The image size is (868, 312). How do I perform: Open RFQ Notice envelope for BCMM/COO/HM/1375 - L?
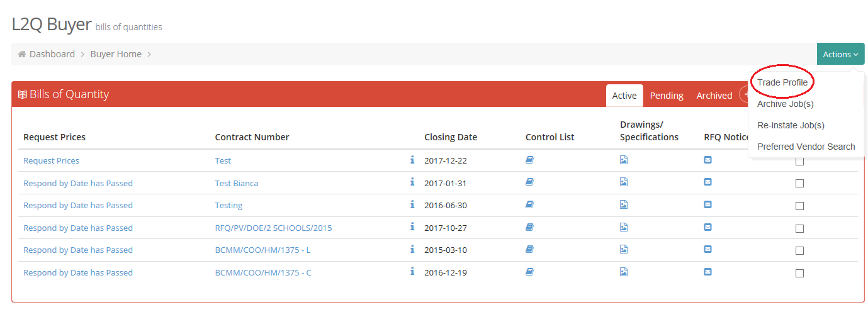click(707, 249)
